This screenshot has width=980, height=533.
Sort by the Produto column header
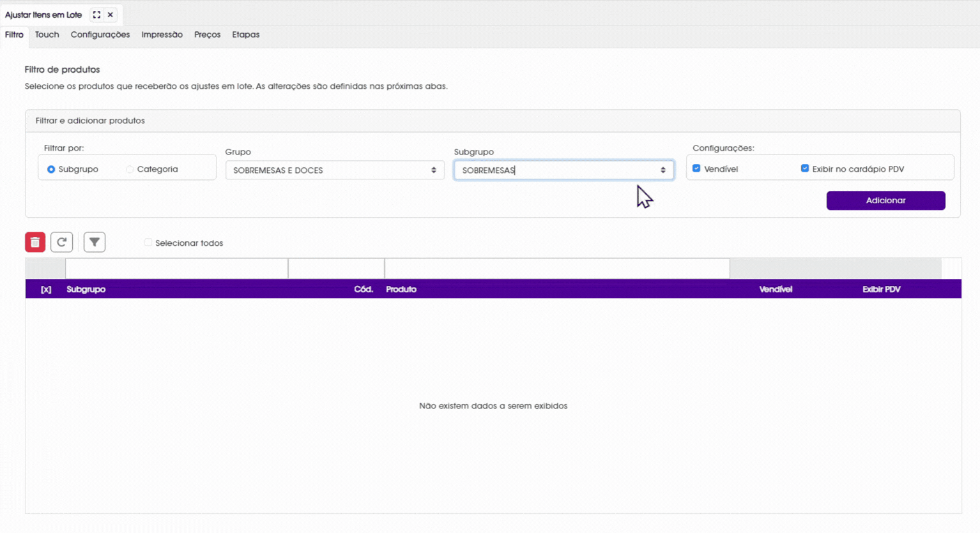[x=401, y=289]
